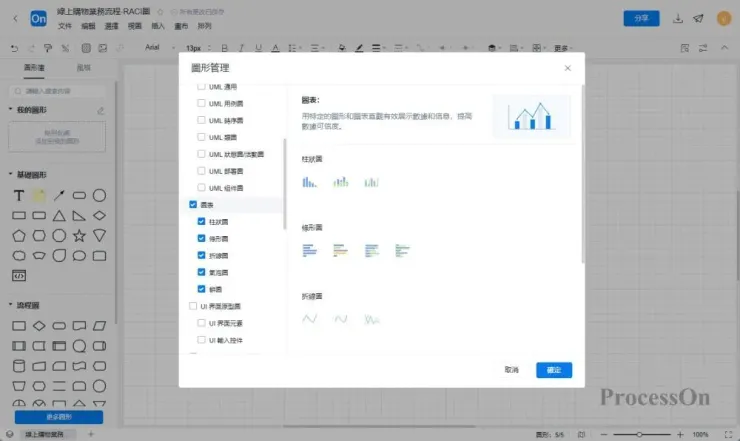Click the ProcessOn 'On' logo
This screenshot has height=441, width=740.
pyautogui.click(x=39, y=18)
